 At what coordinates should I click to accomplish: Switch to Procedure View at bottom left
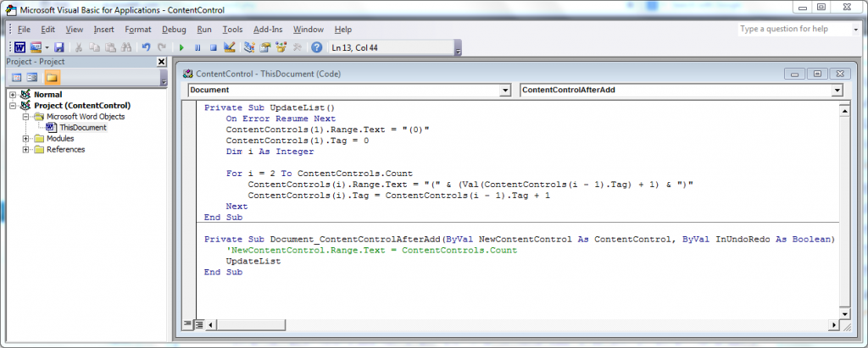tap(188, 323)
